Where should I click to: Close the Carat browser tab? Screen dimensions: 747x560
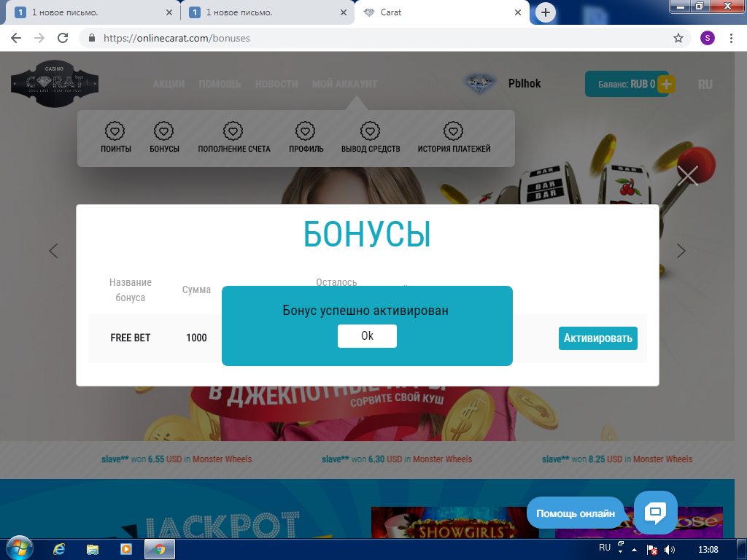point(518,12)
